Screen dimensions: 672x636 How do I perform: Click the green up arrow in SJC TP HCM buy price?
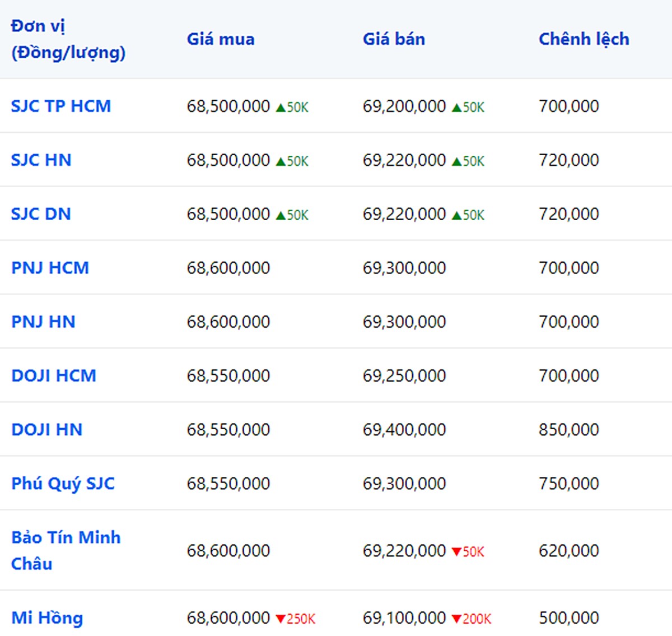(x=281, y=107)
